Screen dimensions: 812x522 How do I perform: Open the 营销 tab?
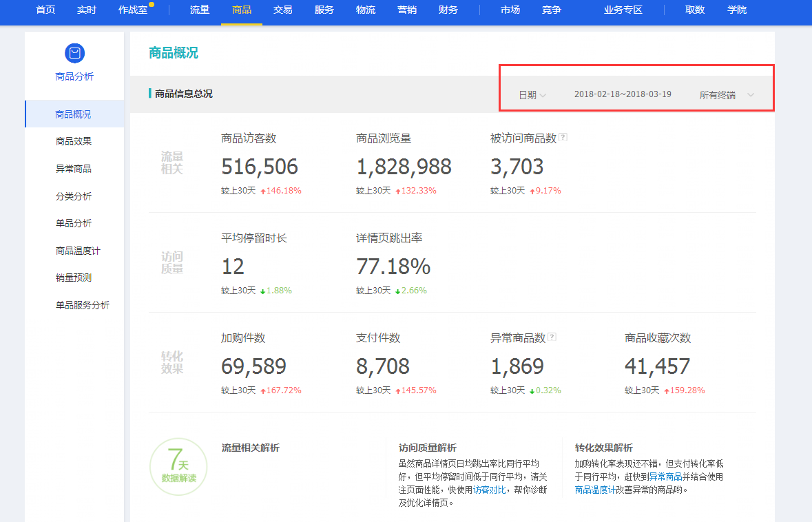coord(407,10)
